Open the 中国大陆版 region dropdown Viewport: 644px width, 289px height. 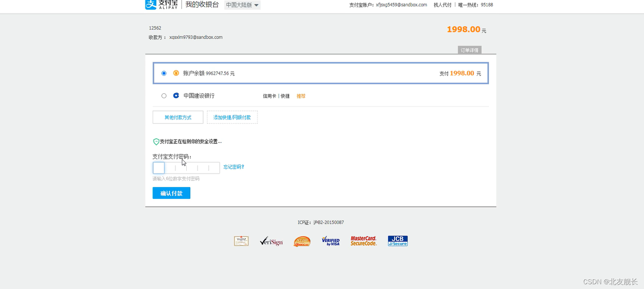242,5
